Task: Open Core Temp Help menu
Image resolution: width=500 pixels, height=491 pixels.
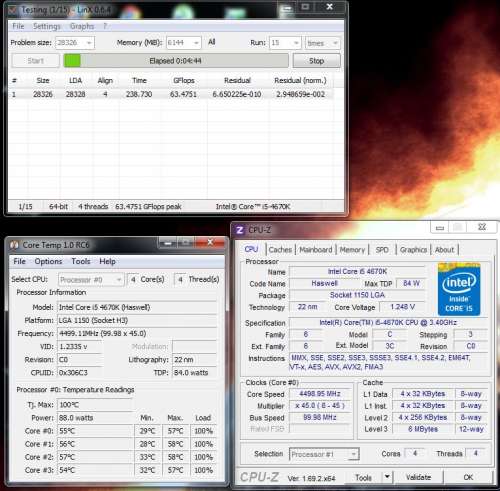Action: tap(107, 261)
